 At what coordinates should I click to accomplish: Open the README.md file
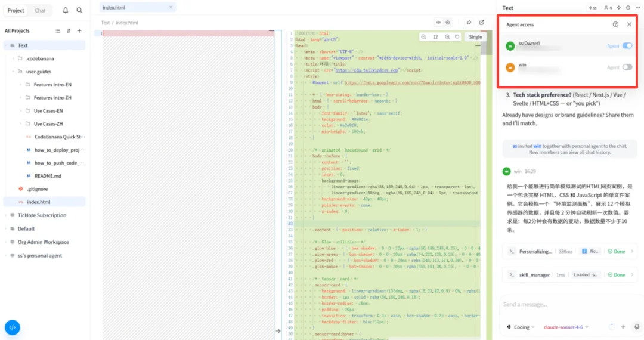pyautogui.click(x=48, y=176)
